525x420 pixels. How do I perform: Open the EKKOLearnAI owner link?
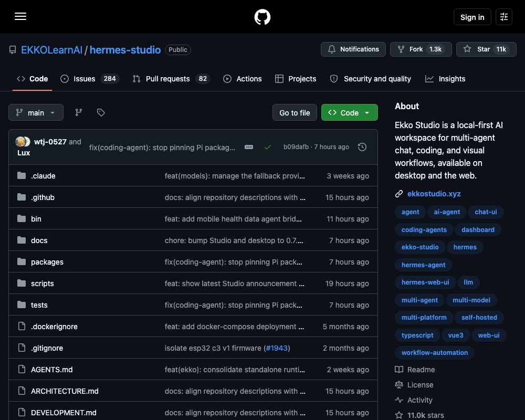point(51,50)
